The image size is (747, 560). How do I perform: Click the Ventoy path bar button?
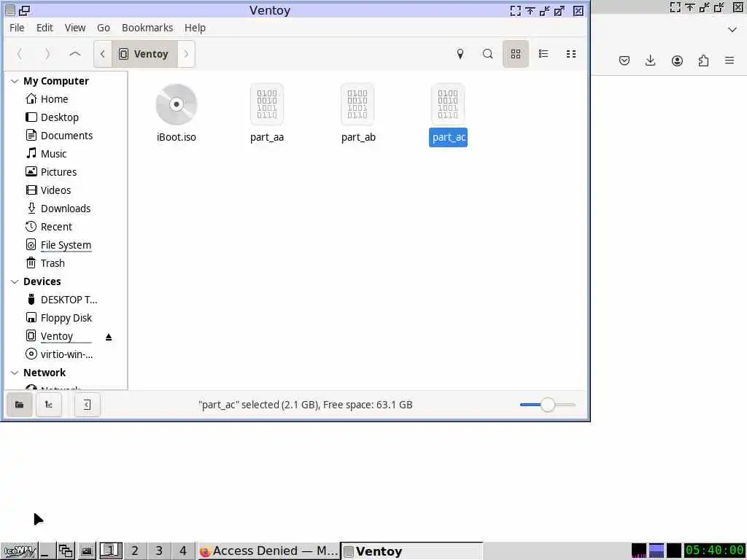tap(144, 54)
